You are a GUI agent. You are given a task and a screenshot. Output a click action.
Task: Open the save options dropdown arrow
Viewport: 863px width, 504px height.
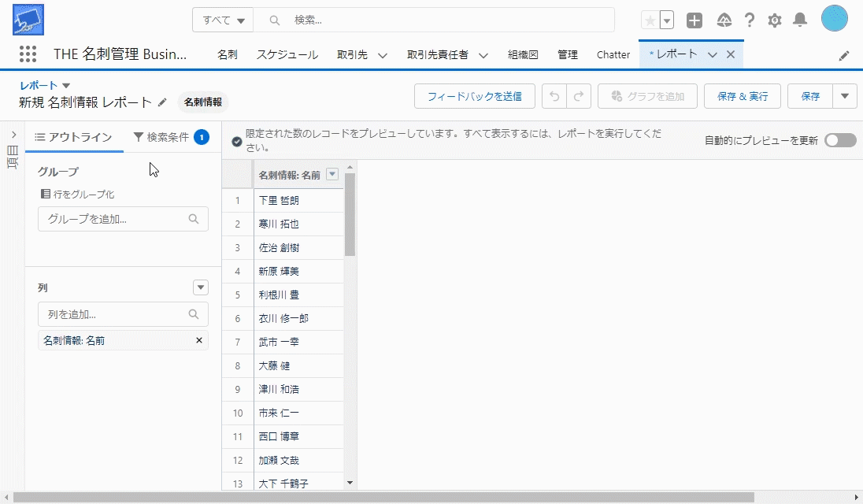pyautogui.click(x=845, y=96)
